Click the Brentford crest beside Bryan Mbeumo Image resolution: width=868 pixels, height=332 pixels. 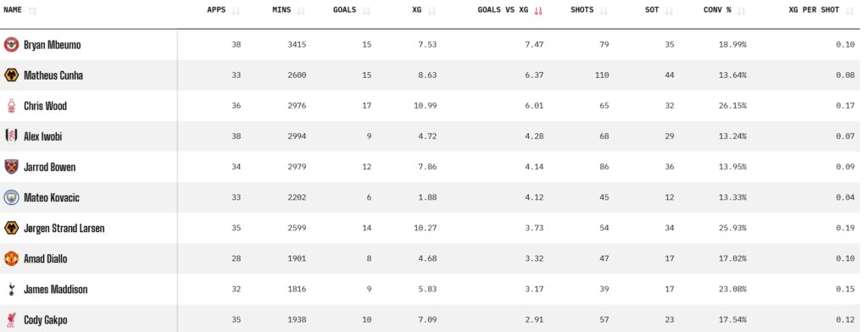coord(11,45)
